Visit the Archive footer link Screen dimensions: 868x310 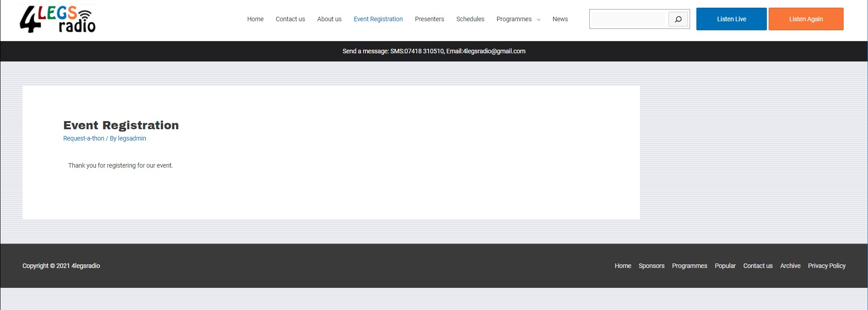(x=790, y=266)
